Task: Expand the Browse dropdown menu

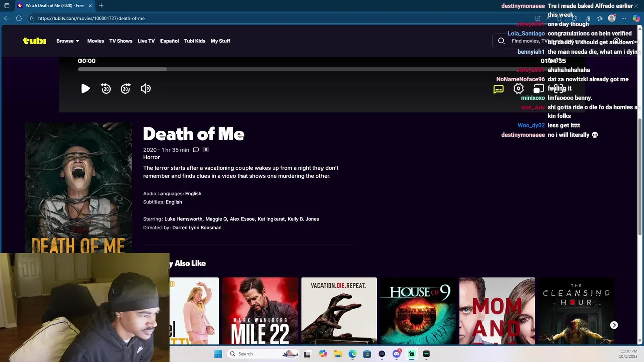Action: pyautogui.click(x=68, y=41)
